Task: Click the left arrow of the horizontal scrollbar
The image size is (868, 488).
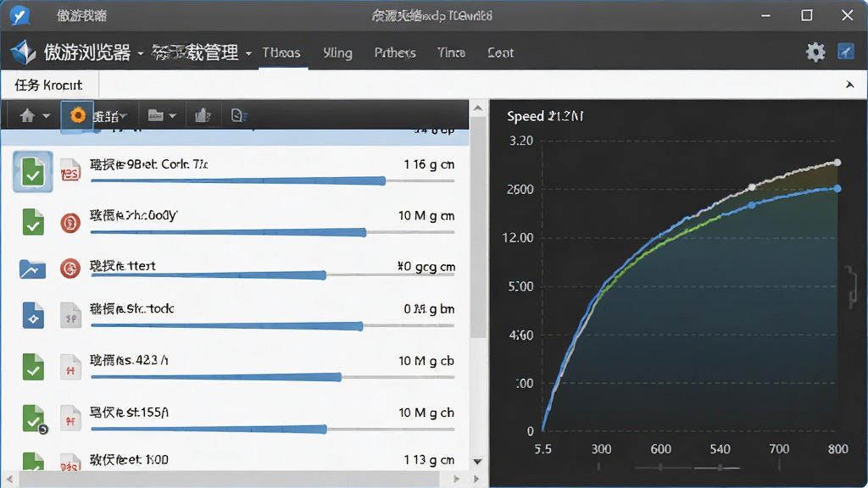Action: [9, 479]
